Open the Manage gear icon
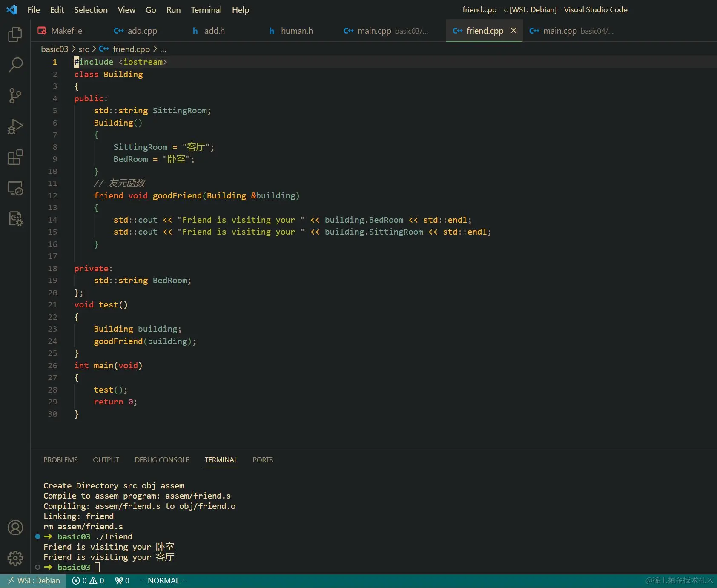Image resolution: width=717 pixels, height=588 pixels. [15, 558]
